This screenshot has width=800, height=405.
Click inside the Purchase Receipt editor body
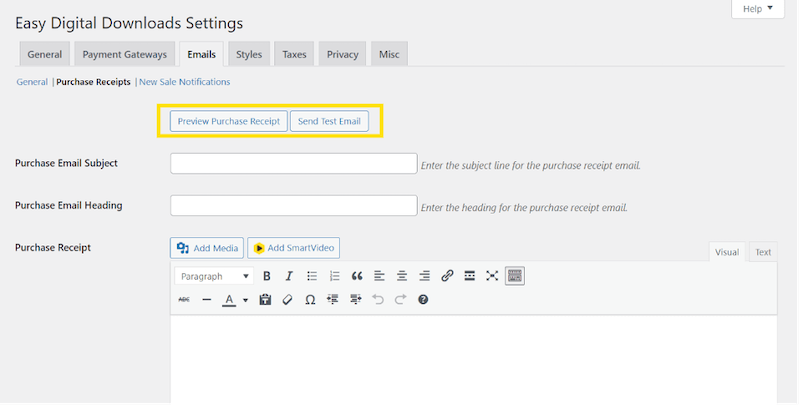click(x=473, y=360)
